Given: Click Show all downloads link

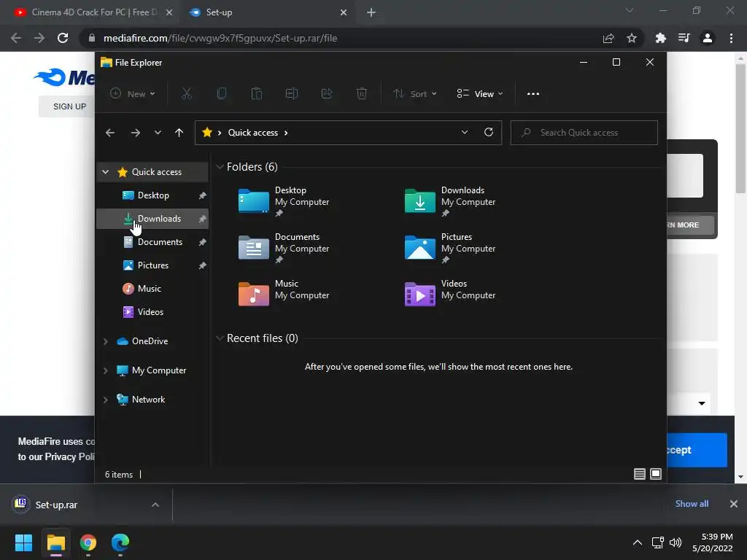Looking at the screenshot, I should tap(692, 504).
